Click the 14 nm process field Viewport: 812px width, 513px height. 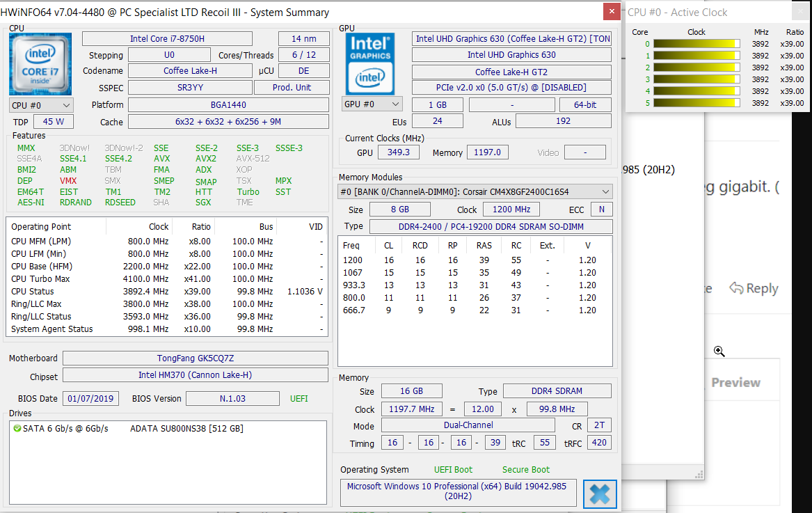(x=303, y=39)
